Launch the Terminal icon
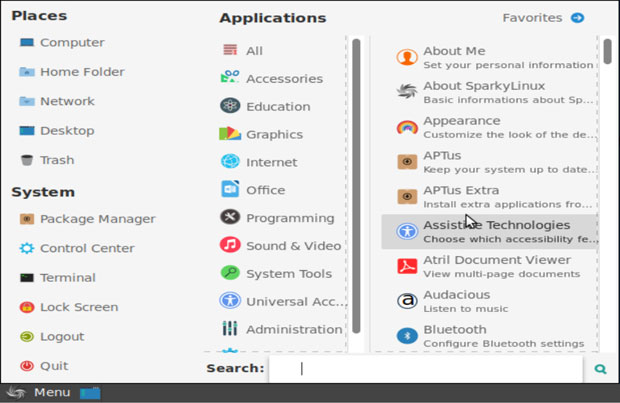This screenshot has width=620, height=403. pyautogui.click(x=26, y=278)
